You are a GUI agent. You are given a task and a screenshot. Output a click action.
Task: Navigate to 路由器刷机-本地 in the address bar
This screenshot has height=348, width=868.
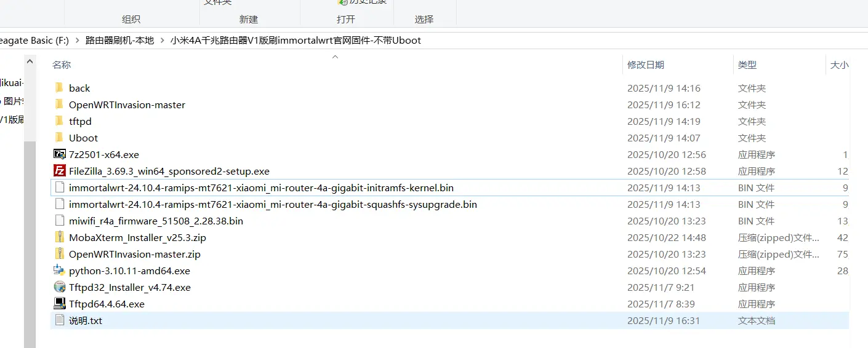[120, 41]
